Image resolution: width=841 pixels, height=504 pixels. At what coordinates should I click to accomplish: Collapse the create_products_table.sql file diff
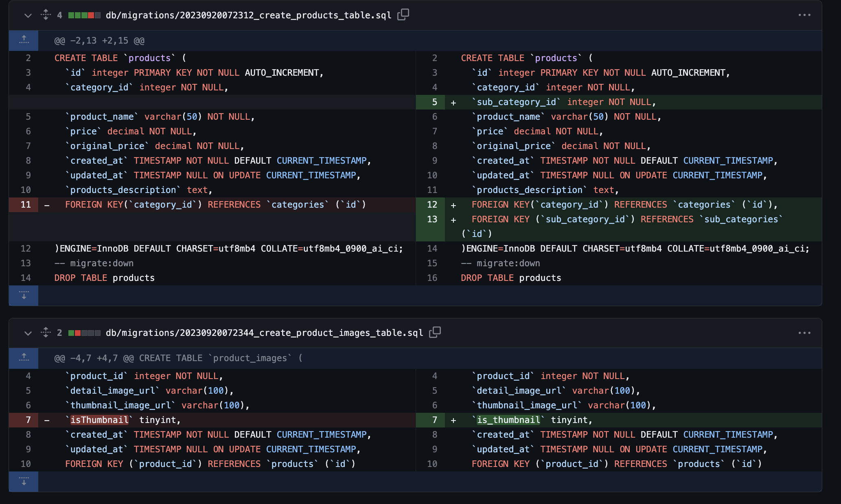tap(28, 15)
